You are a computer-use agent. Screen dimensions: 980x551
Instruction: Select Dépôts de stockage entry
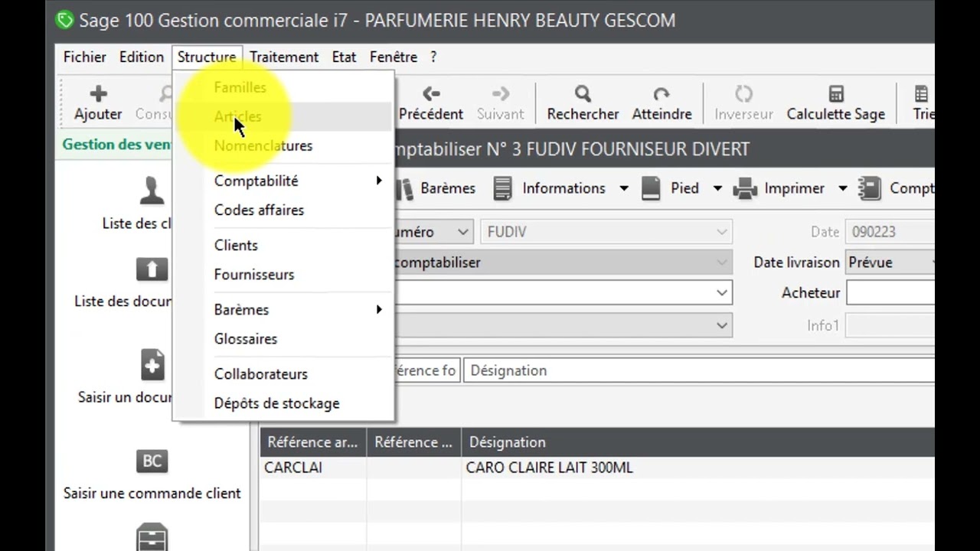pos(283,403)
